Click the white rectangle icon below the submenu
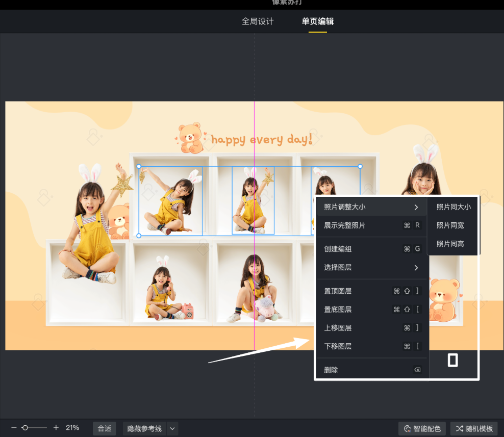 coord(452,360)
